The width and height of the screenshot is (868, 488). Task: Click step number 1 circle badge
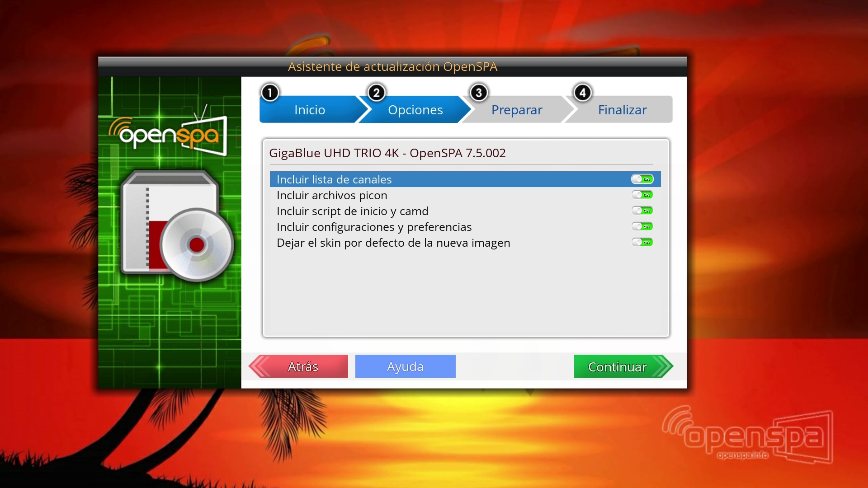coord(270,93)
